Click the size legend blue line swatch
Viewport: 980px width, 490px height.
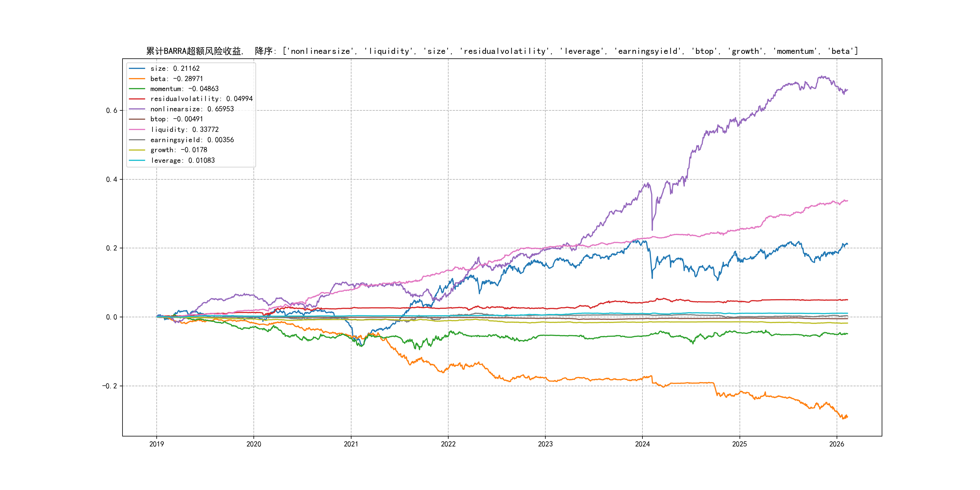click(137, 68)
